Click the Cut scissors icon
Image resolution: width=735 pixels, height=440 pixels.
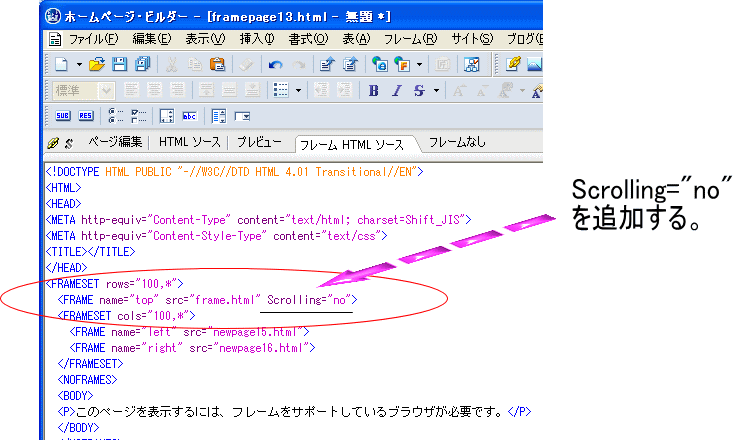pos(172,64)
